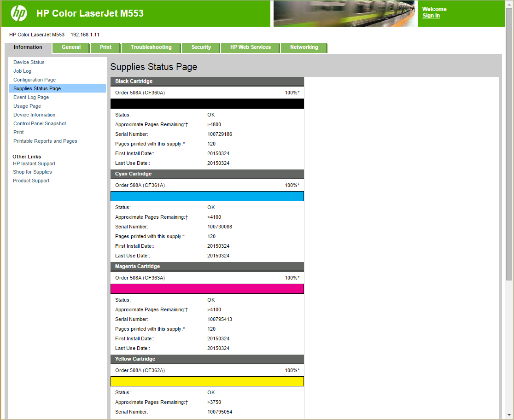Select yellow serial number 100795054

[220, 412]
